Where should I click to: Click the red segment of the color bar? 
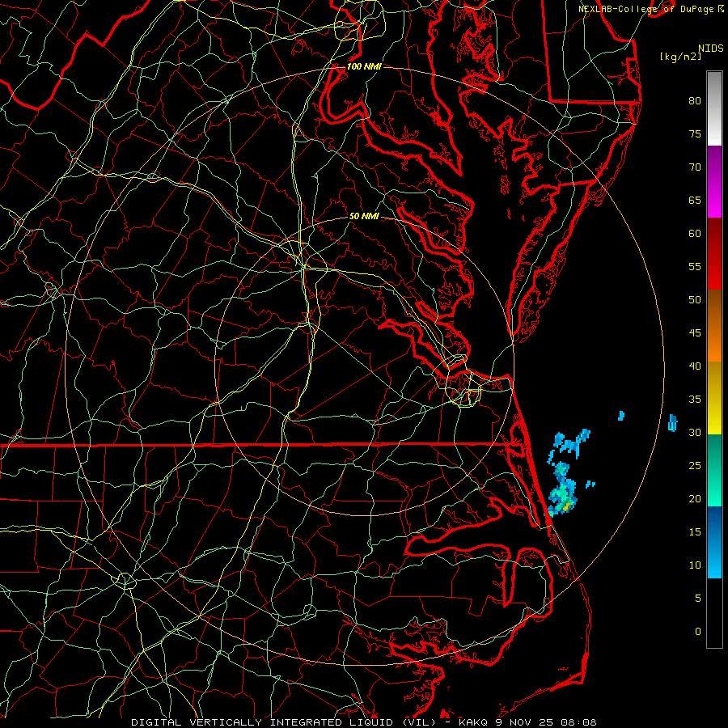click(714, 254)
